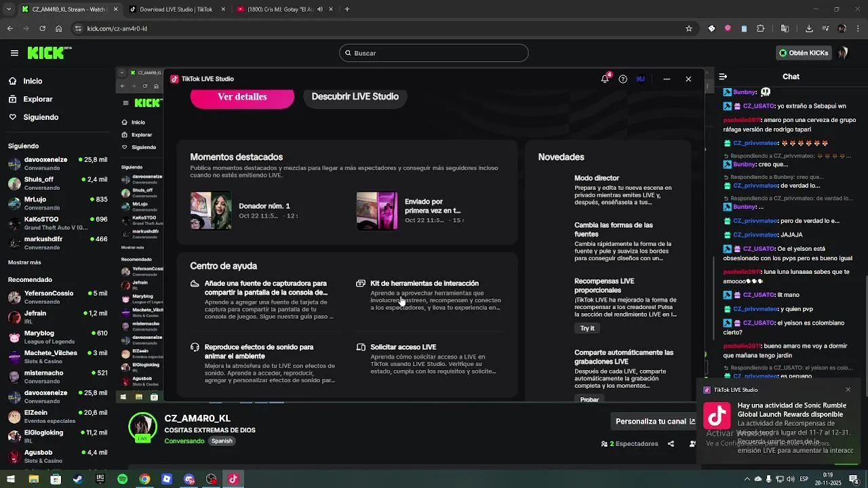Open Chrome three-dot menu
Viewport: 868px width, 488px height.
[858, 28]
